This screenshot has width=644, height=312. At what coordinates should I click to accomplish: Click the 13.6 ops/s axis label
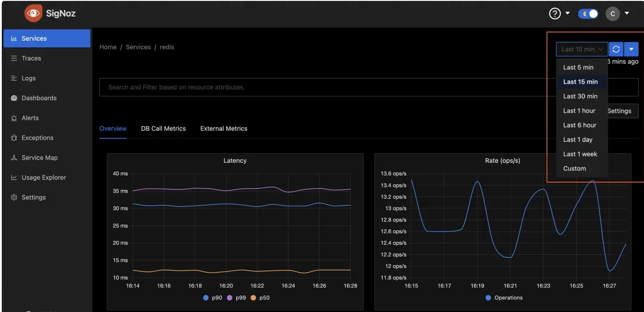pyautogui.click(x=394, y=174)
